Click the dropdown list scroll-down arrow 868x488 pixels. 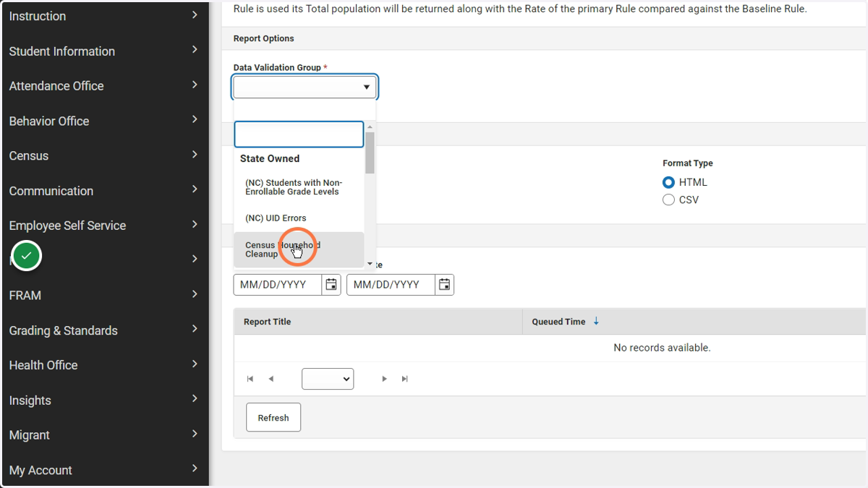point(370,263)
